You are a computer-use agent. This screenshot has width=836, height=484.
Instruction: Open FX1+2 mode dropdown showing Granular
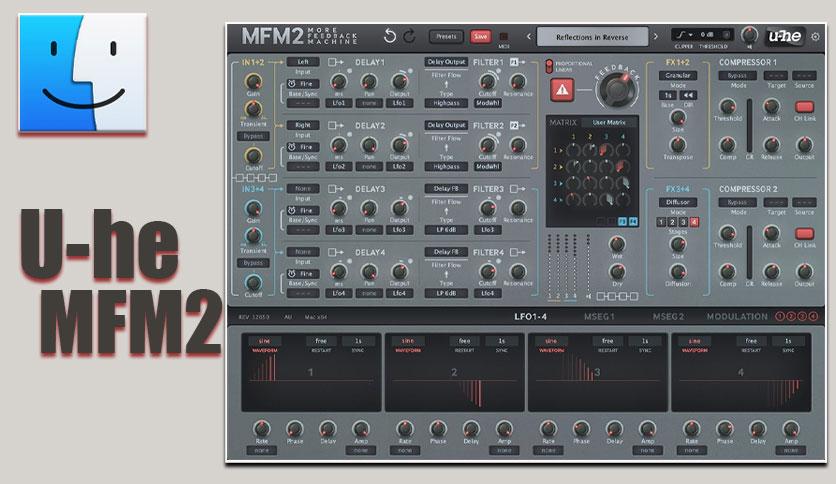click(x=678, y=76)
